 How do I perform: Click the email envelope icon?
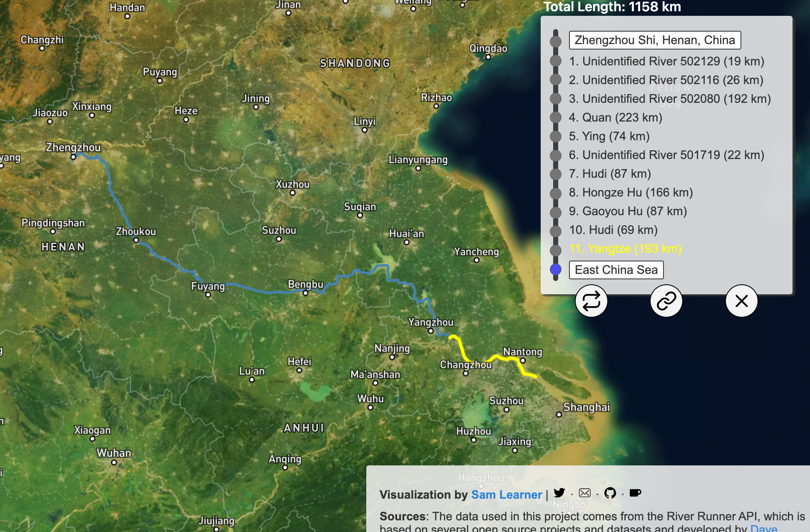pyautogui.click(x=585, y=493)
